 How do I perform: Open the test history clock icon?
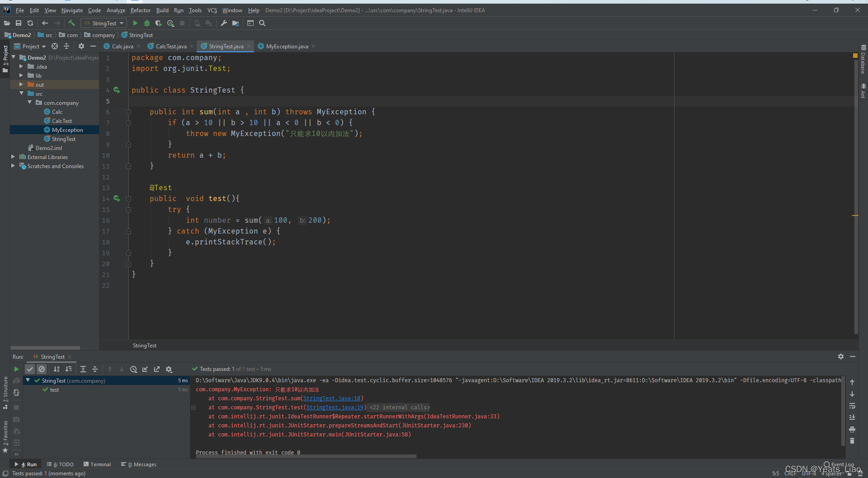point(133,369)
